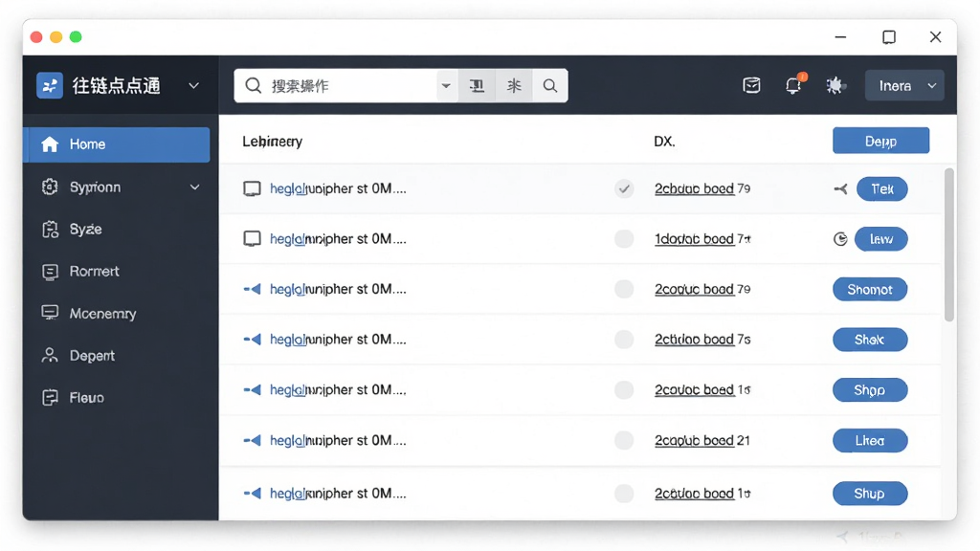
Task: Select the circle in the lew row
Action: pos(624,238)
